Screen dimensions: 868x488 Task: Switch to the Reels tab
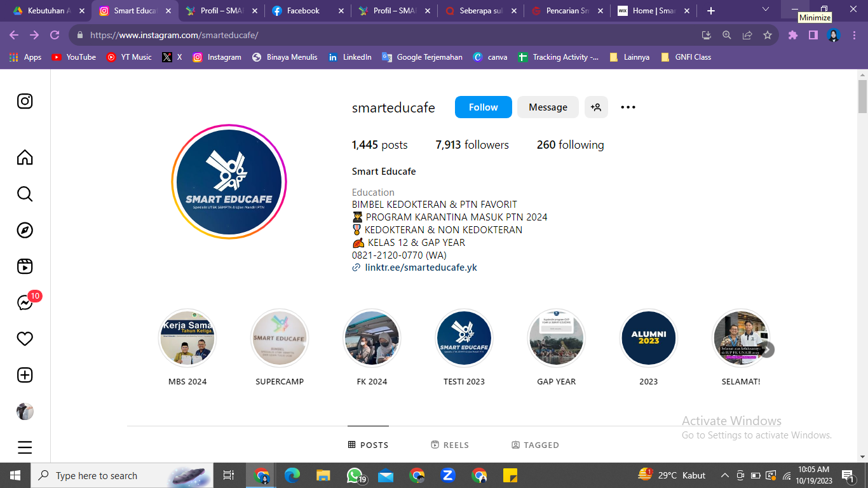click(x=450, y=445)
